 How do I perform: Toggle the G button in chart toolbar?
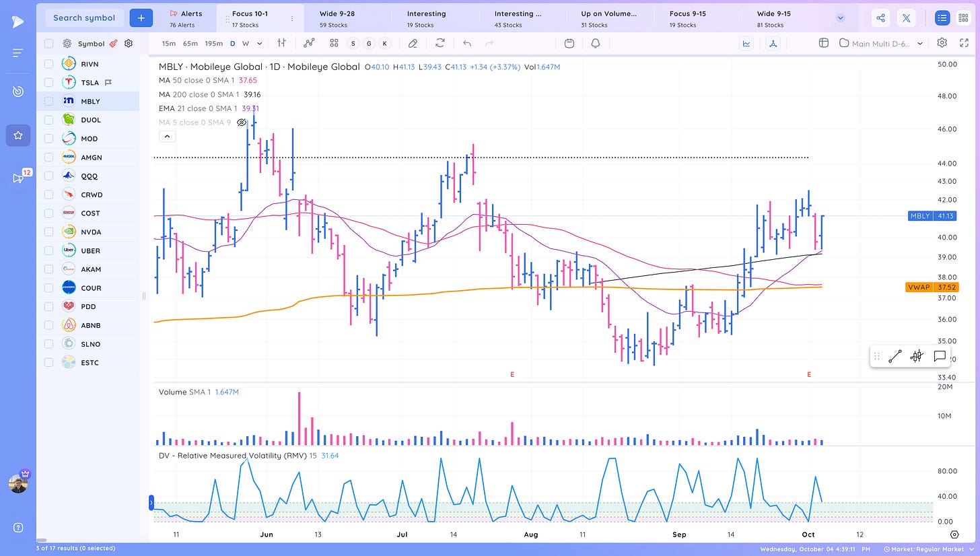click(369, 43)
